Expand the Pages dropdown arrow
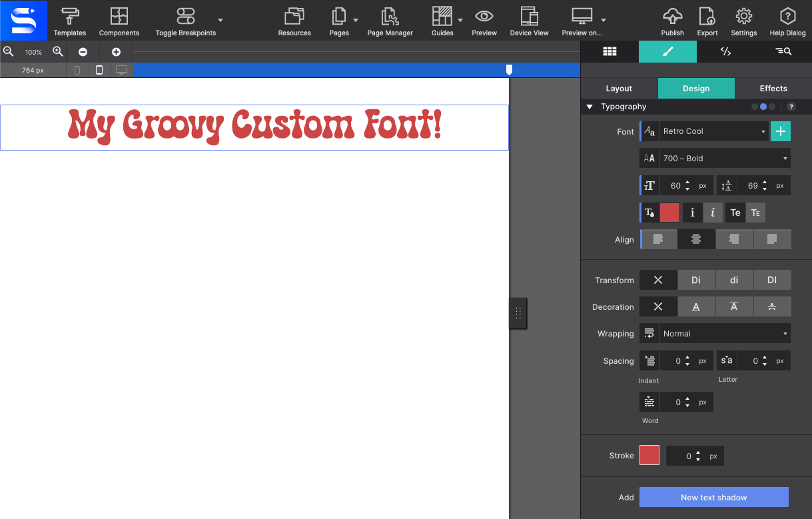The height and width of the screenshot is (519, 812). 355,21
